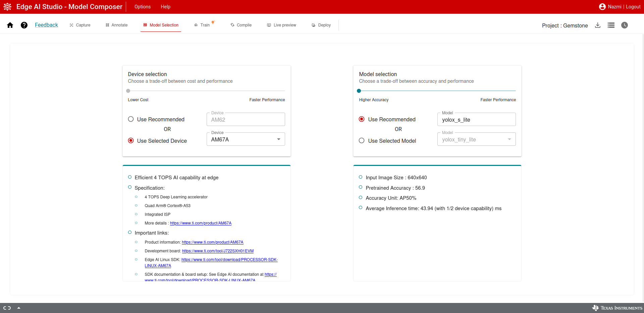This screenshot has width=644, height=313.
Task: Download the project with the download icon
Action: click(598, 25)
